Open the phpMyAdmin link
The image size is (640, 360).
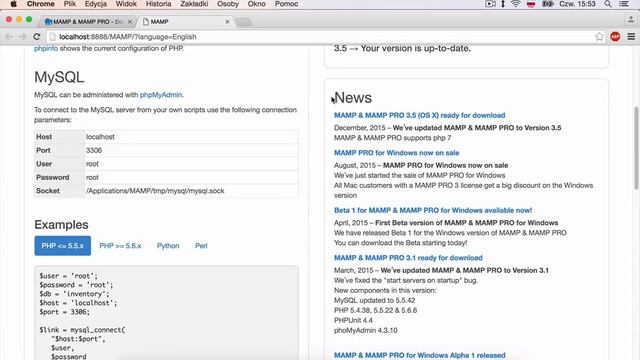click(161, 95)
